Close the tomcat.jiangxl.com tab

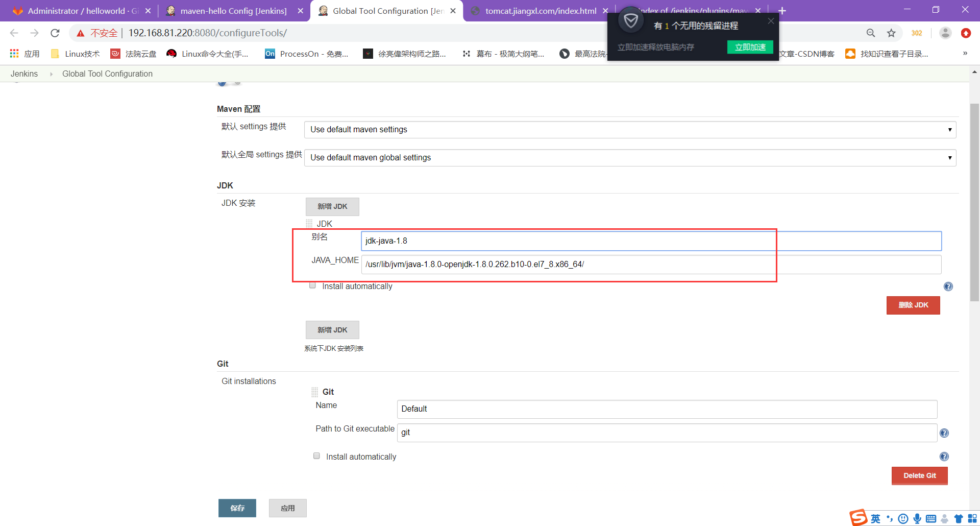[x=605, y=11]
